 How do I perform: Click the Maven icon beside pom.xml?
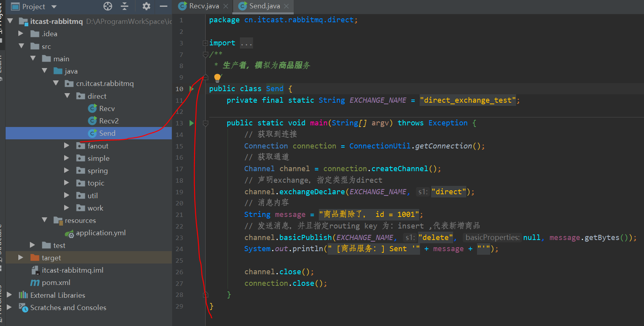(35, 283)
